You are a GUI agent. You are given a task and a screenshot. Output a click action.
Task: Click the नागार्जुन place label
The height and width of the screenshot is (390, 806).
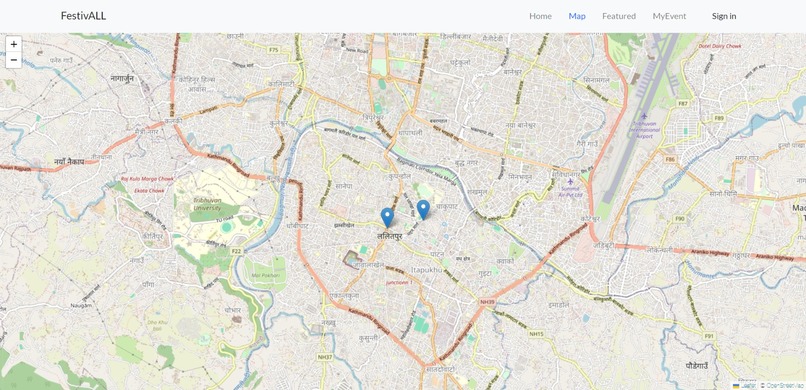(x=122, y=78)
